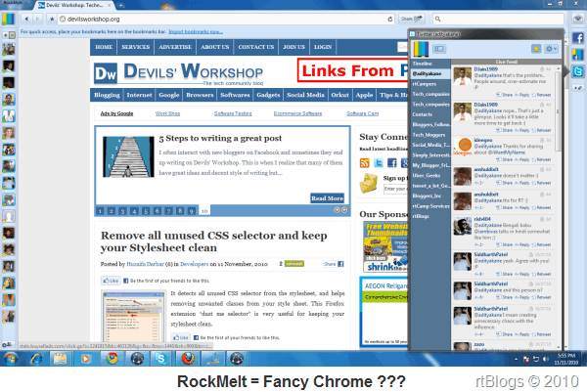Open Windows Explorer folder on taskbar
Image resolution: width=587 pixels, height=392 pixels.
pyautogui.click(x=60, y=359)
